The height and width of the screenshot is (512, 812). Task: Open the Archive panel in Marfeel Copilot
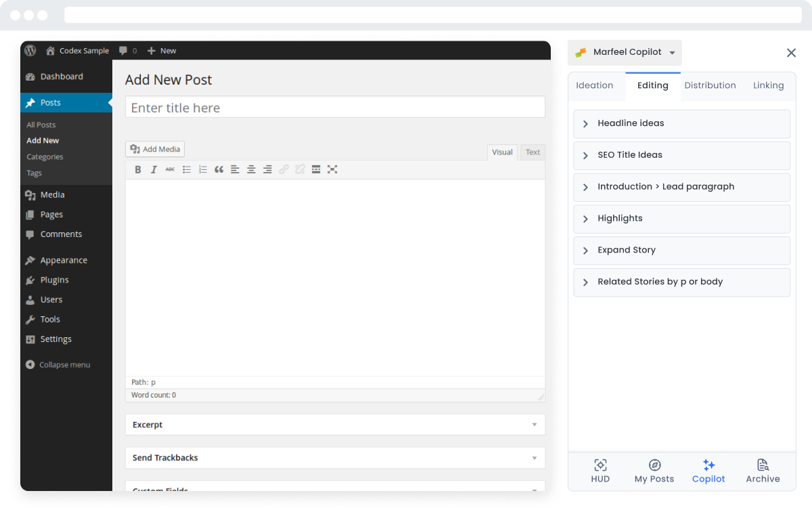[763, 471]
